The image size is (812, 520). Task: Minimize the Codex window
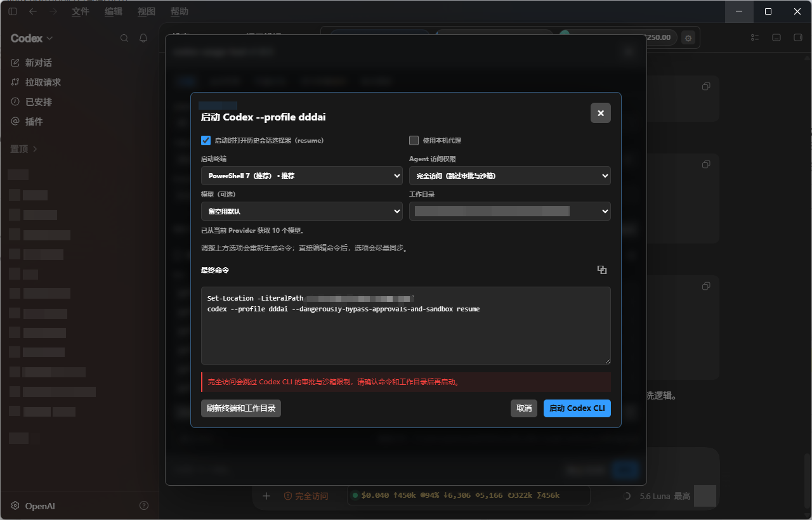coord(740,11)
